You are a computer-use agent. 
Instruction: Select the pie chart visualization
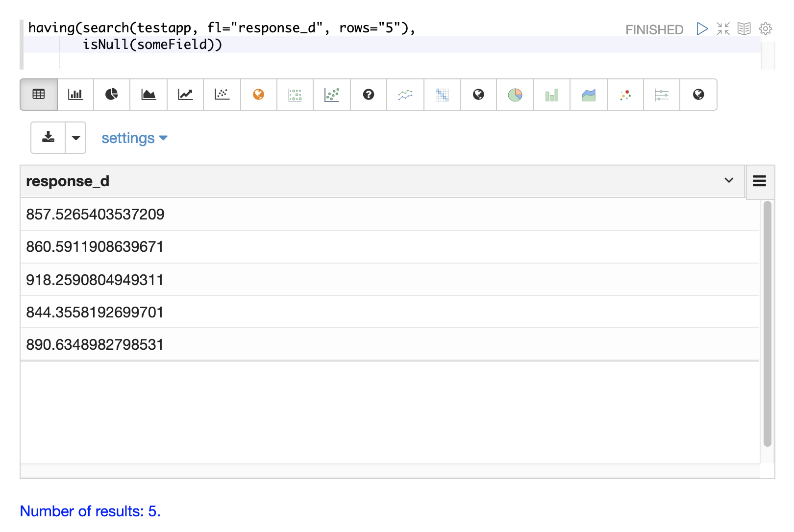[x=112, y=95]
